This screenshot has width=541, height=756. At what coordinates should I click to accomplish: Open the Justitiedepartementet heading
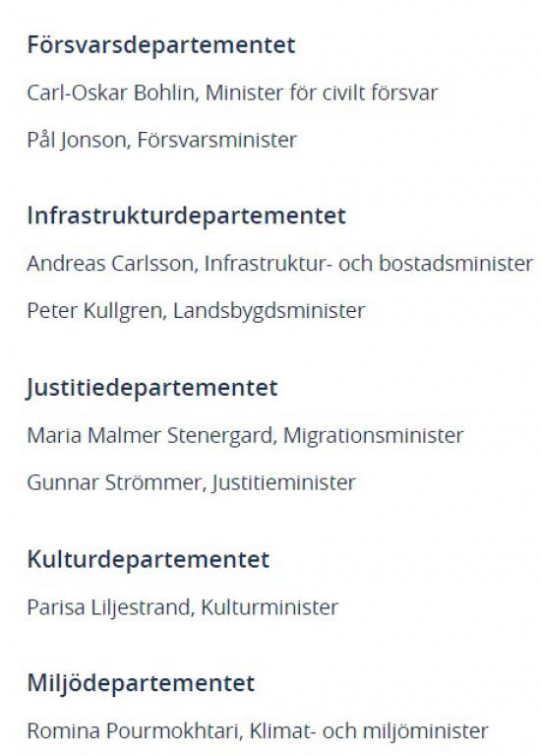point(152,388)
